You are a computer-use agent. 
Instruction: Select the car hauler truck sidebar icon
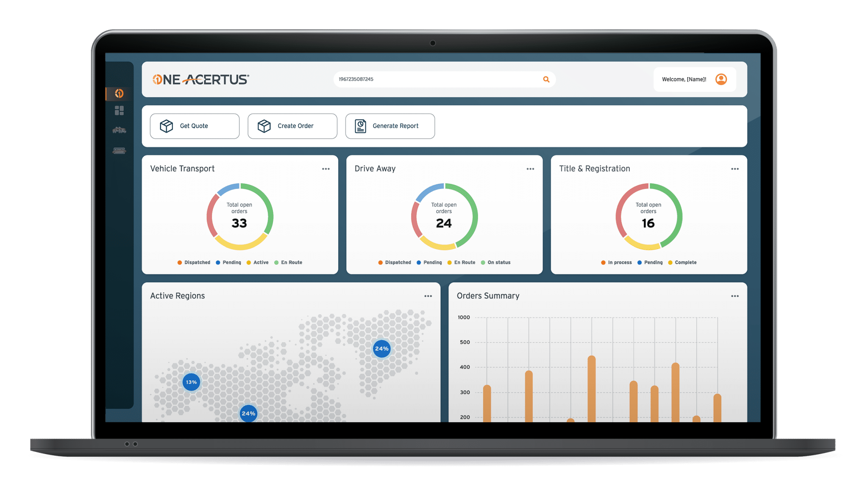[x=119, y=130]
